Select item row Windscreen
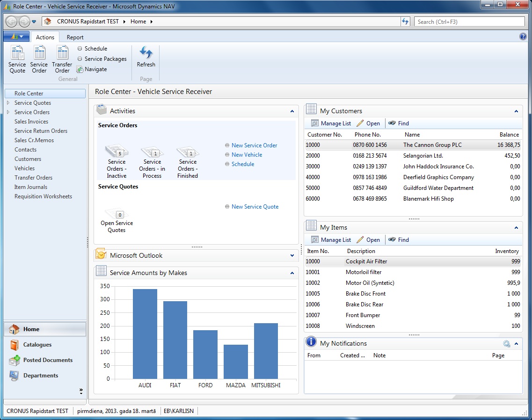This screenshot has width=532, height=420. tap(413, 326)
